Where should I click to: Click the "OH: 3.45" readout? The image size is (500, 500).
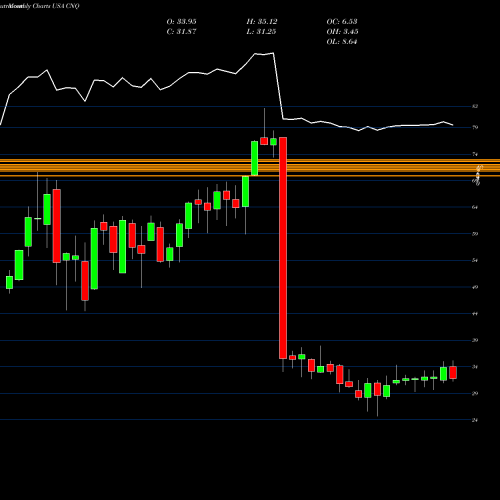[x=342, y=32]
